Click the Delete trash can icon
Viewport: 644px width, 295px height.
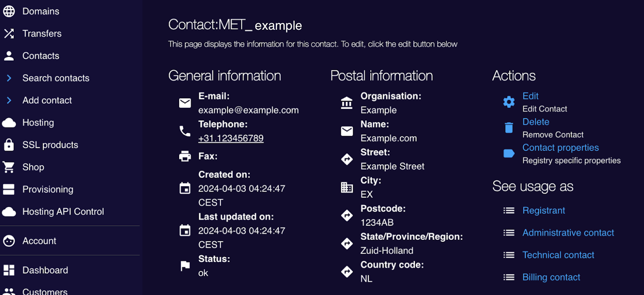[509, 128]
